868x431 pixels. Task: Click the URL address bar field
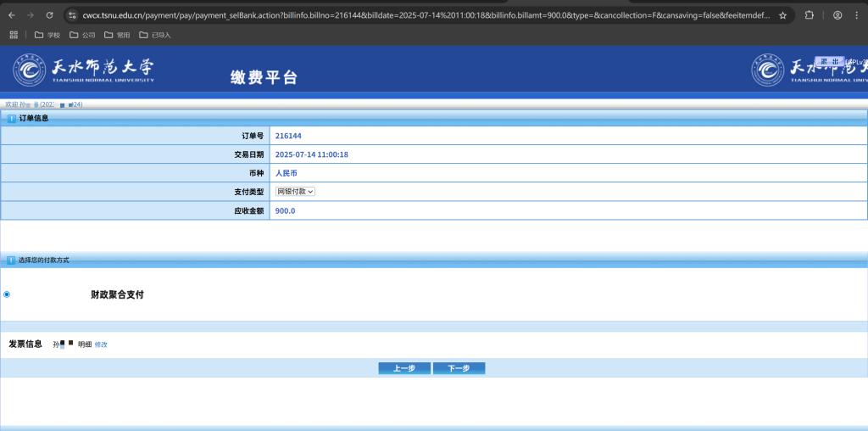click(424, 15)
